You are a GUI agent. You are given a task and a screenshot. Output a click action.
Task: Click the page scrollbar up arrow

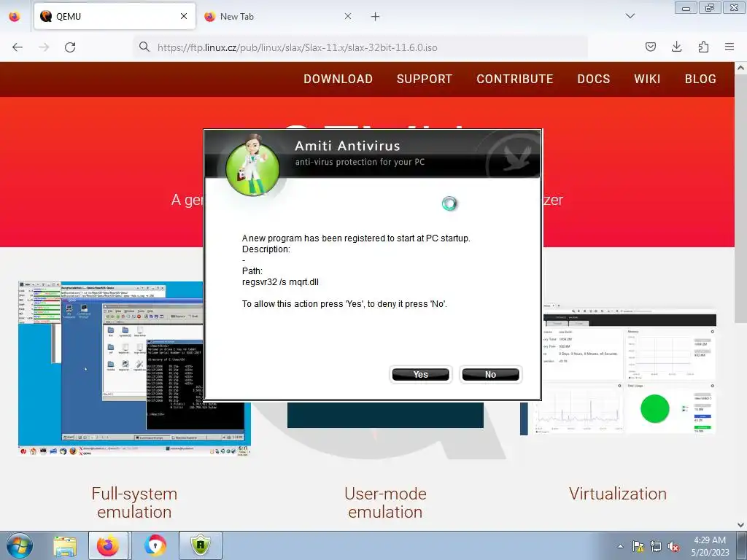741,68
